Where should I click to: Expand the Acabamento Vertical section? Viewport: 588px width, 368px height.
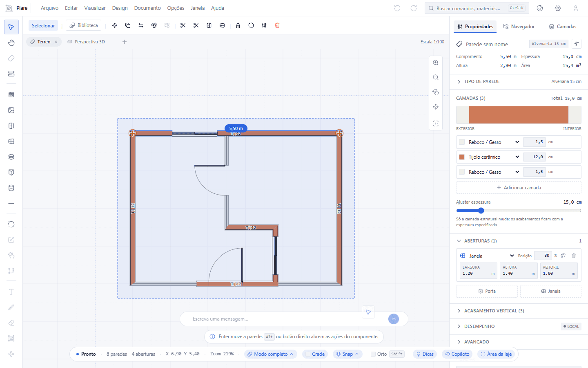519,311
